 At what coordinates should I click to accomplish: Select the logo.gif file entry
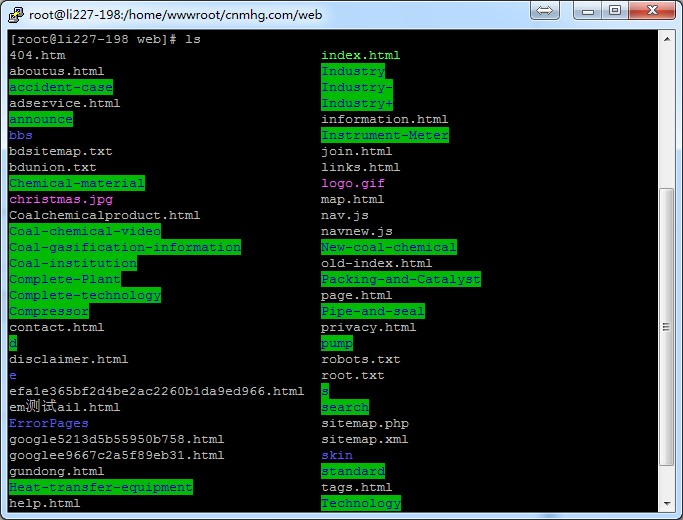352,183
